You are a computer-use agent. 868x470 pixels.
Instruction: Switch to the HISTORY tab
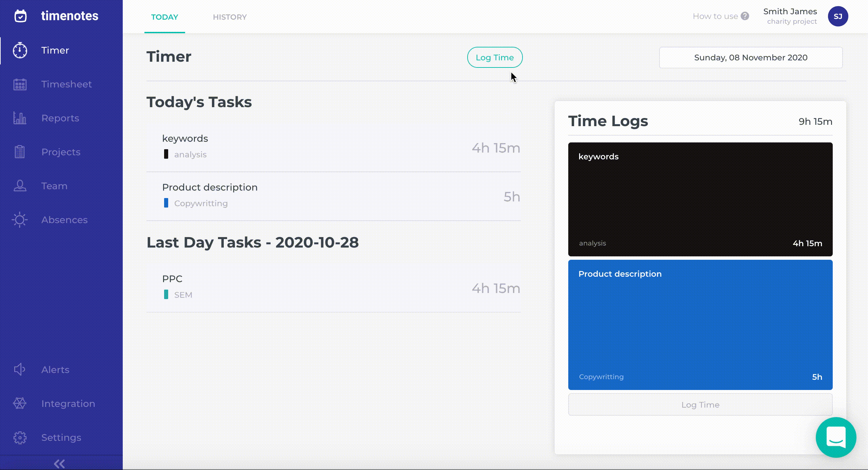click(x=230, y=17)
